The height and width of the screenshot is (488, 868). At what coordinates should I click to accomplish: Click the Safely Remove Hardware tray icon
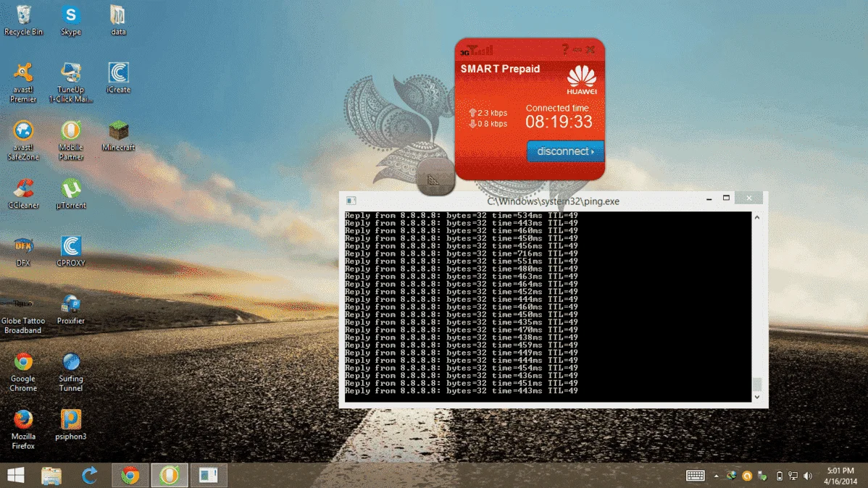point(762,476)
